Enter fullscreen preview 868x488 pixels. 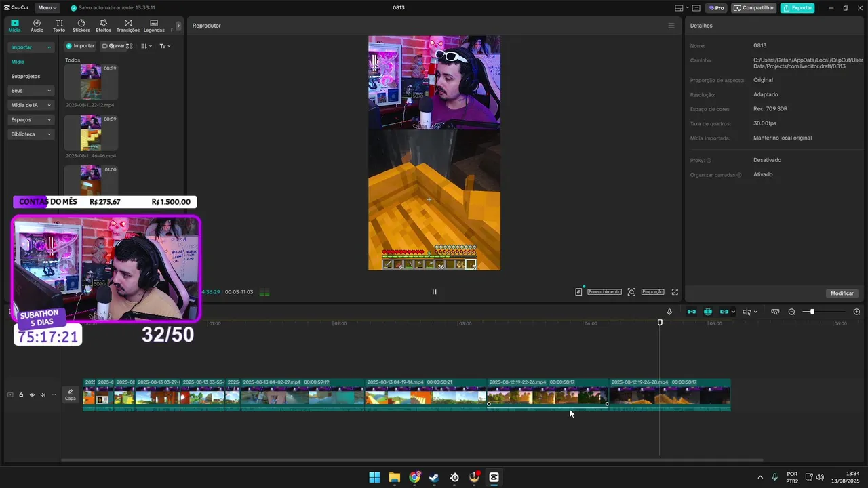click(675, 292)
